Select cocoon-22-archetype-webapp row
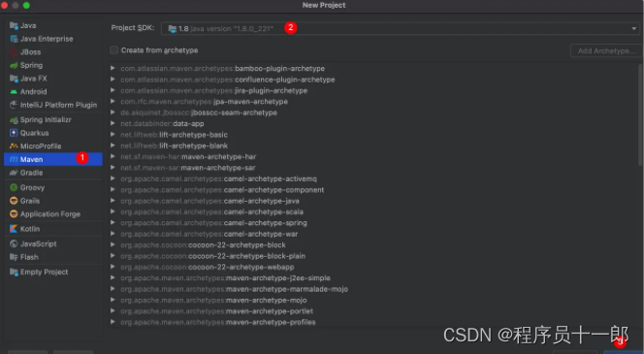This screenshot has width=644, height=354. click(372, 267)
